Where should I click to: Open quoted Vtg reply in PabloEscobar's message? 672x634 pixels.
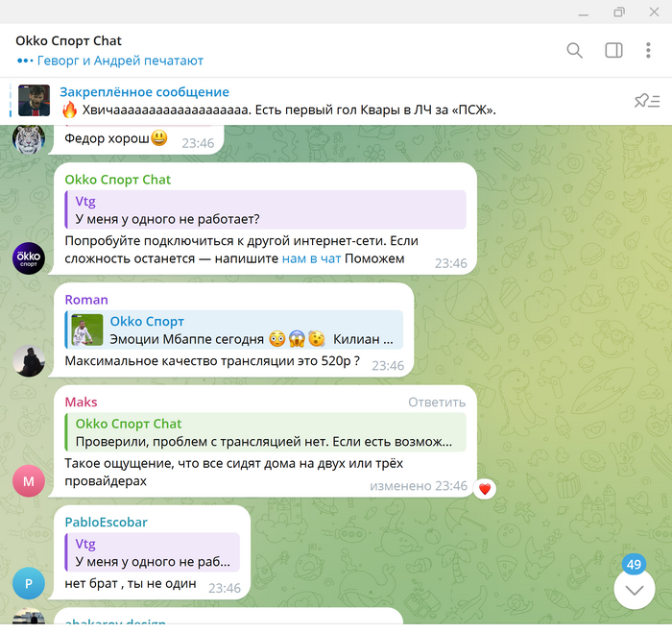click(x=152, y=552)
